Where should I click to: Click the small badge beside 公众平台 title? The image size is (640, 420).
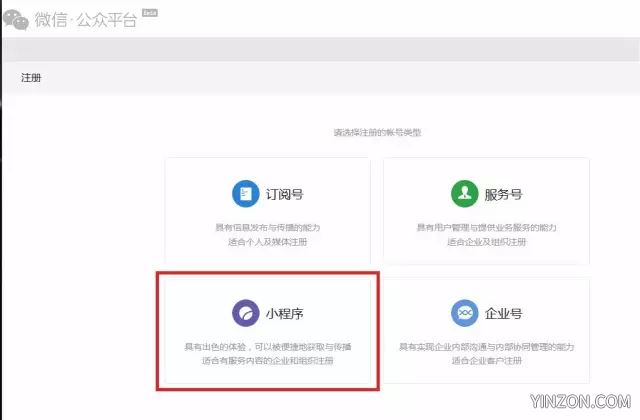tap(150, 13)
